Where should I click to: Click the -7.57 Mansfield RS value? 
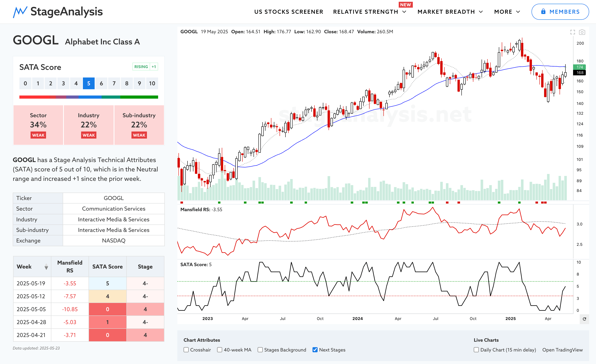tap(70, 296)
